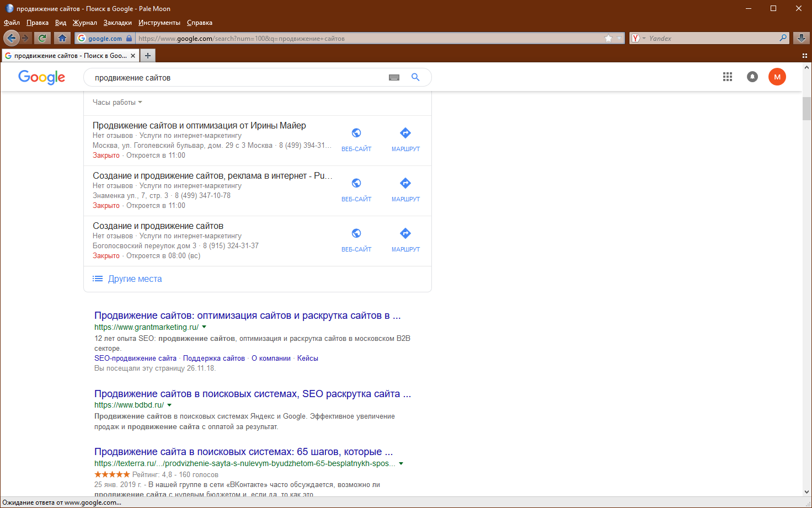Click the scrollbar down arrow
The image size is (812, 508).
(807, 492)
